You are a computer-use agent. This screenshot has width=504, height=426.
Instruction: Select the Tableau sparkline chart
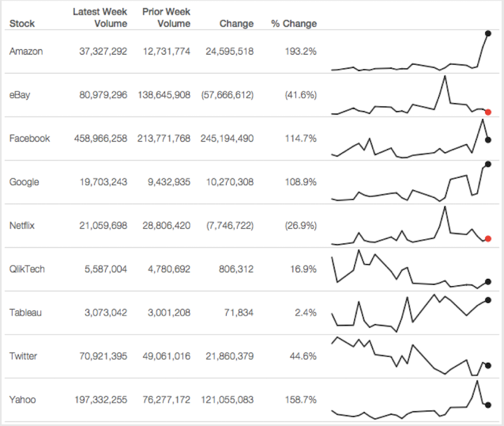[410, 313]
